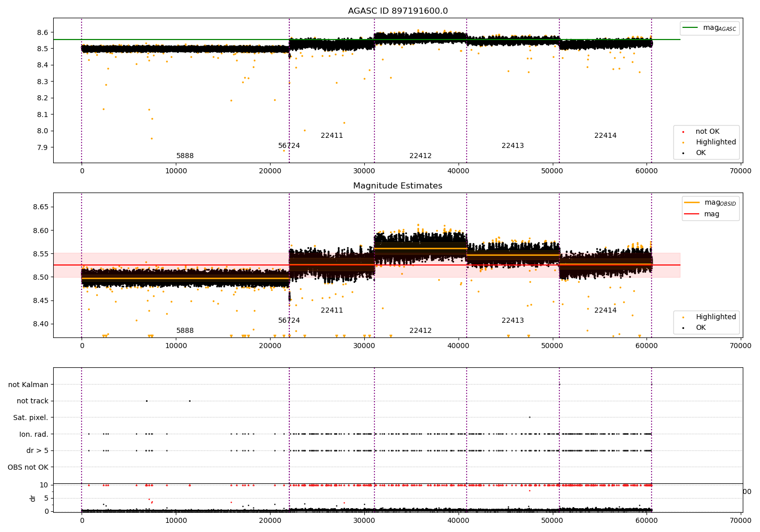Click y-axis tick "8.65" on Magnitude Estimates plot
This screenshot has height=532, width=760.
point(41,207)
